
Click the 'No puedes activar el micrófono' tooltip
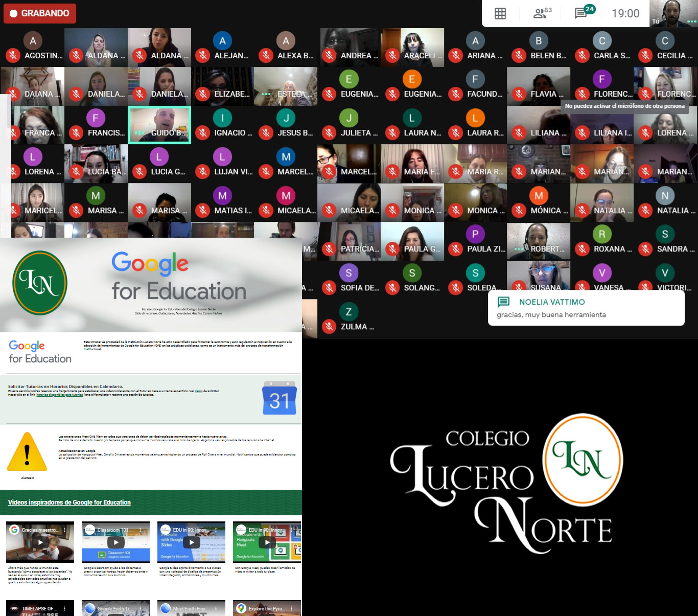pos(624,106)
